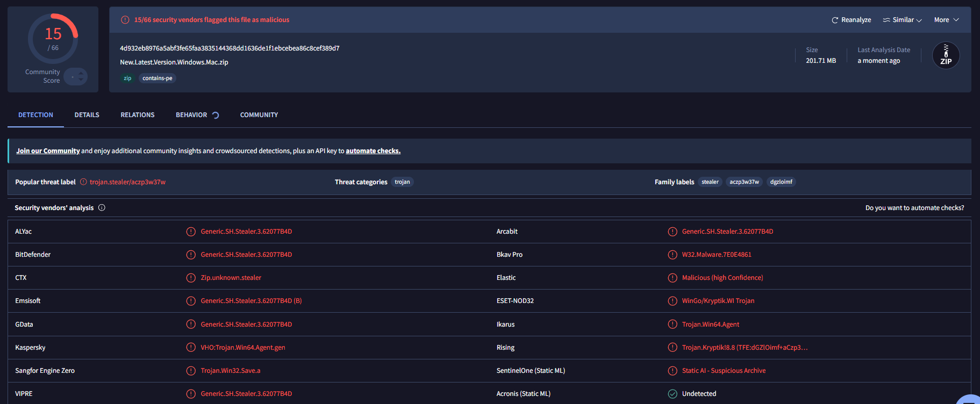Click the alert icon in the malicious banner
This screenshot has height=404, width=980.
(125, 20)
